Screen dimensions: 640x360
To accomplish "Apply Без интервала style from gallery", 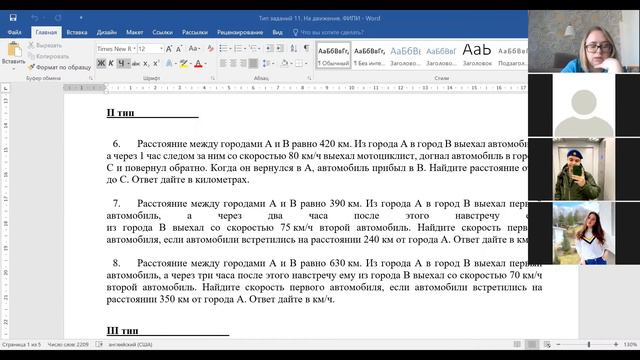I will click(369, 55).
